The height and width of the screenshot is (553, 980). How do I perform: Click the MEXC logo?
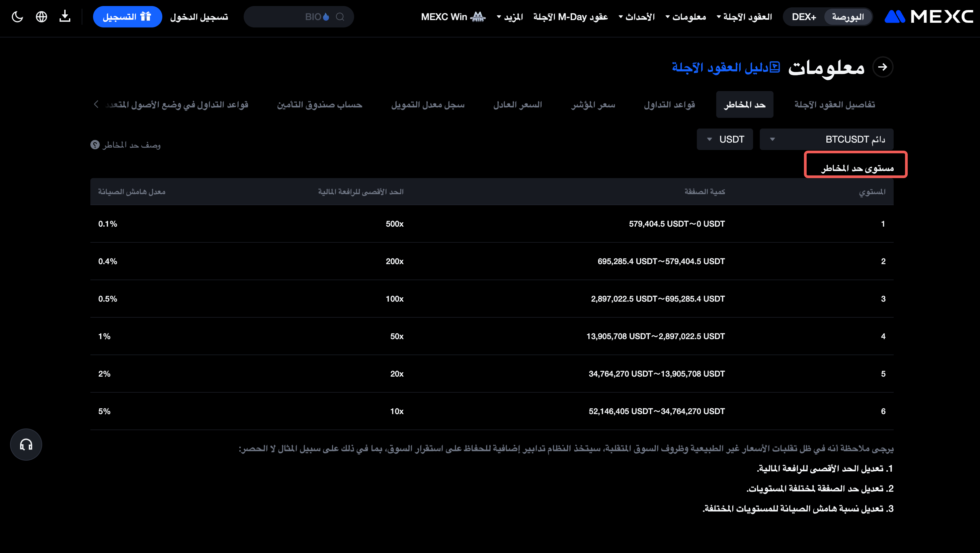click(929, 16)
